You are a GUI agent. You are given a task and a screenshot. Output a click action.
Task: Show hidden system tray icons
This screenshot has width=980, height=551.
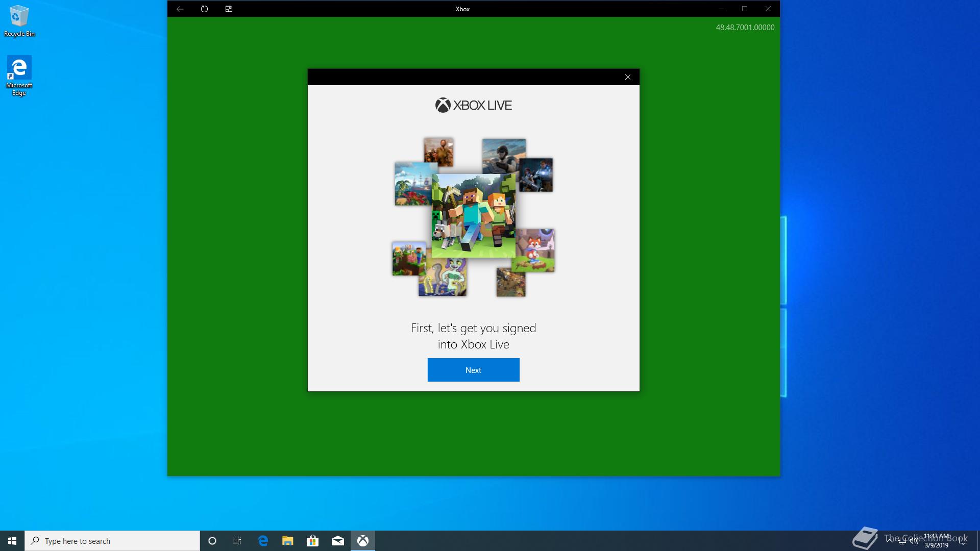tap(890, 541)
